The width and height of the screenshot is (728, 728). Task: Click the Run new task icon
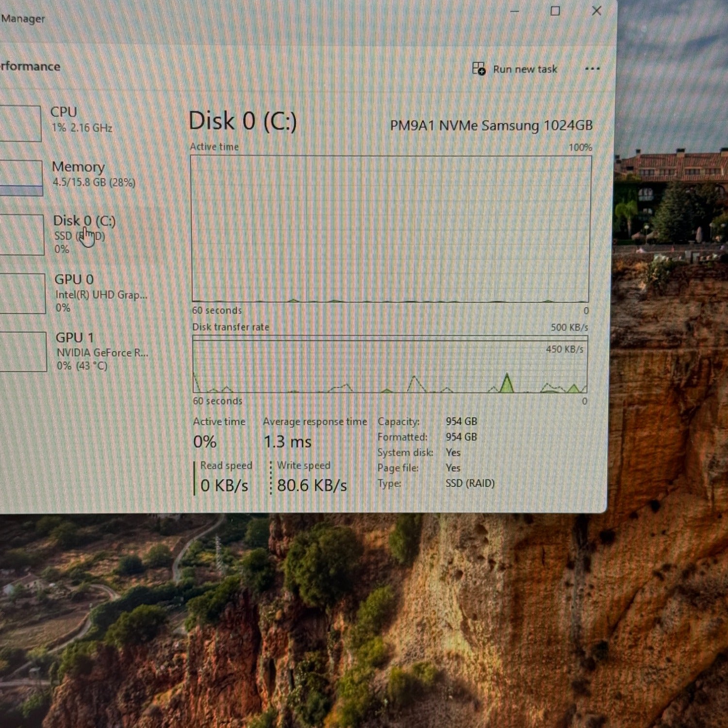tap(479, 69)
